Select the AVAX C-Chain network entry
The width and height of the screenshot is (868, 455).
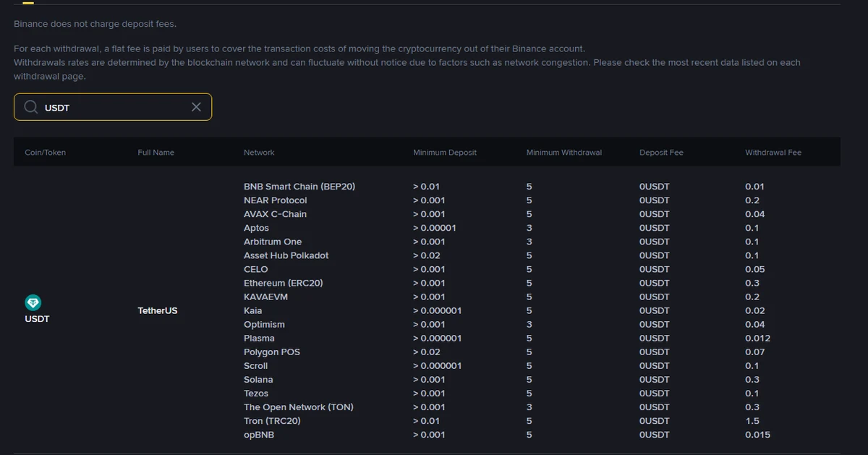pyautogui.click(x=275, y=214)
